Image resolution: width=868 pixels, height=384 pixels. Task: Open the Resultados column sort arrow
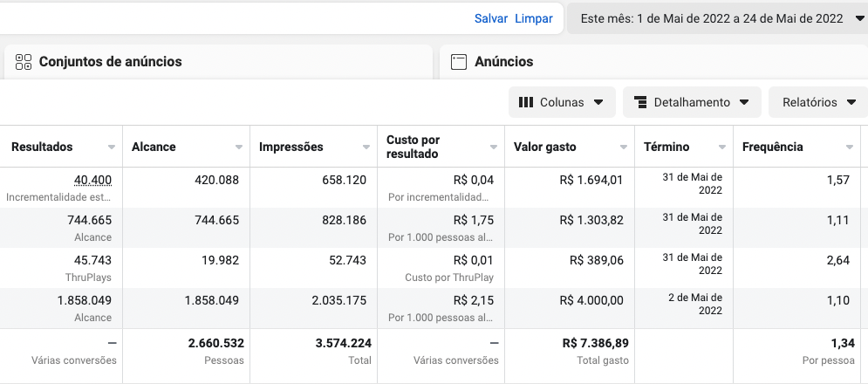point(112,147)
